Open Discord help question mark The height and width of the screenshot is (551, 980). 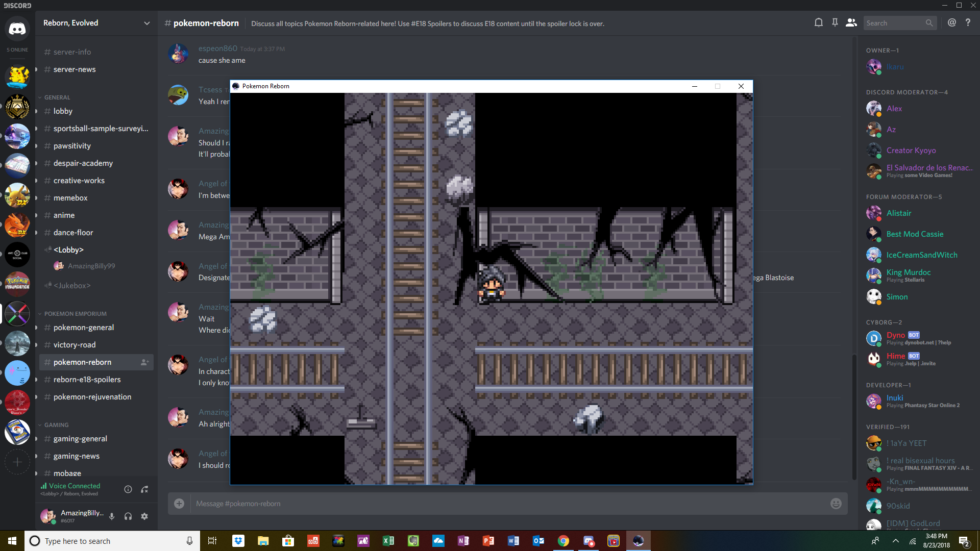968,23
